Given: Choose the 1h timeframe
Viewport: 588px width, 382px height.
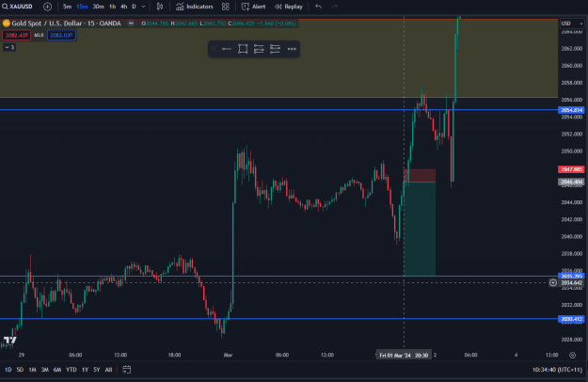Looking at the screenshot, I should click(x=113, y=7).
